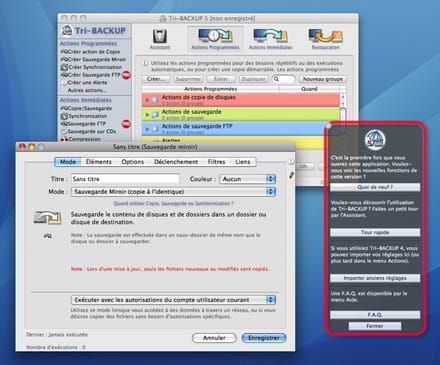Click PRO badge next to Sauvegarde FTP
Viewport: 440px width, 365px height.
126,124
